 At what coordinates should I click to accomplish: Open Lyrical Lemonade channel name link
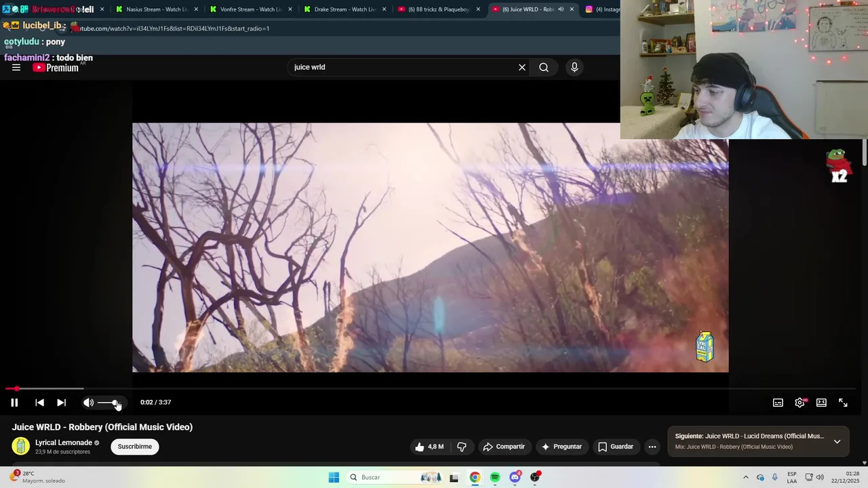(x=64, y=443)
